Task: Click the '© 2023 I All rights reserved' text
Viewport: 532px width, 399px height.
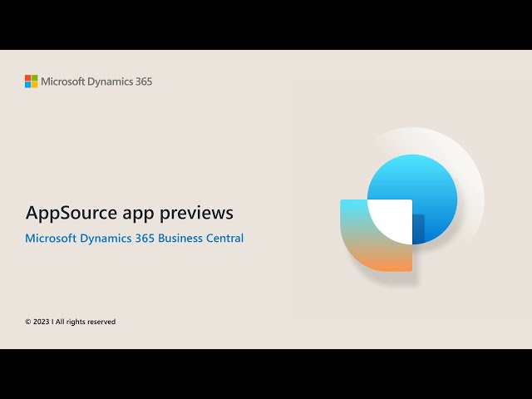Action: pyautogui.click(x=70, y=322)
